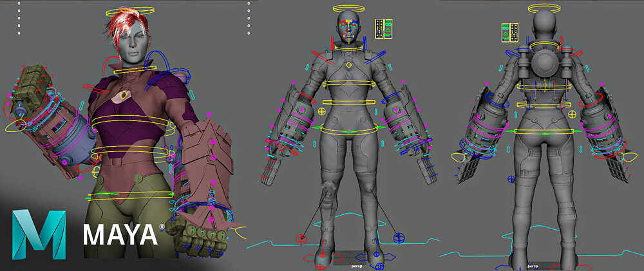Select the yellow halo control in back view
This screenshot has width=644, height=271.
544,8
